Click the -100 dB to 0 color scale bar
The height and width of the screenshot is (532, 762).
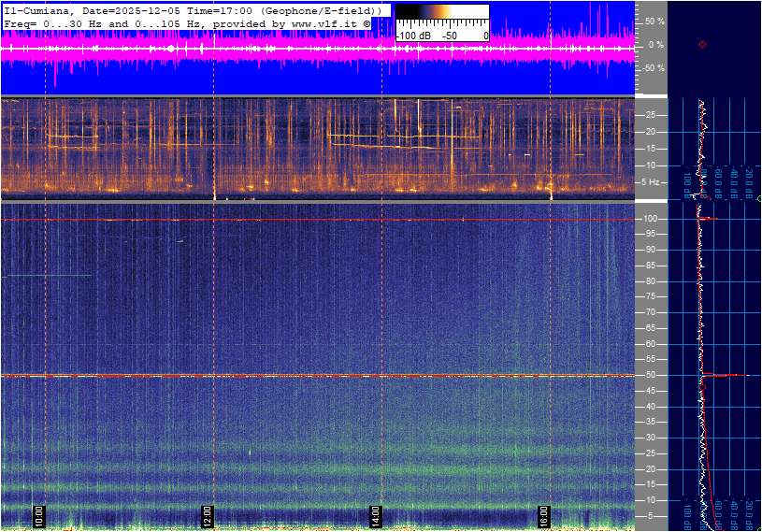pos(441,13)
